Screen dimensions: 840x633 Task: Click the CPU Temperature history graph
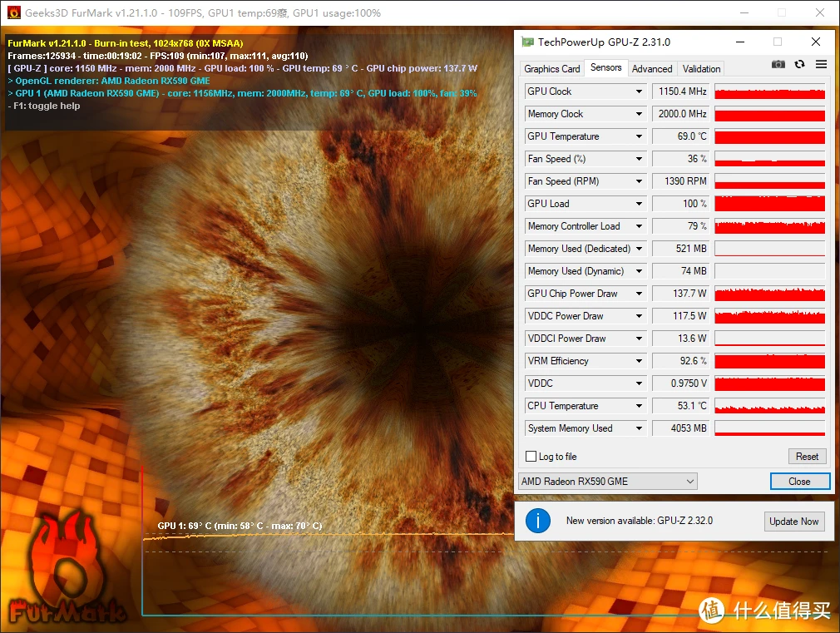coord(770,406)
